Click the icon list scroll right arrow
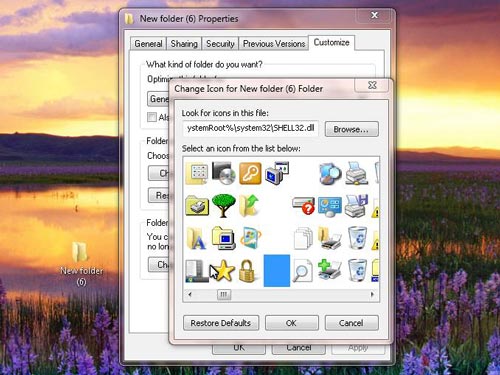Viewport: 500px width, 375px height. (x=372, y=294)
